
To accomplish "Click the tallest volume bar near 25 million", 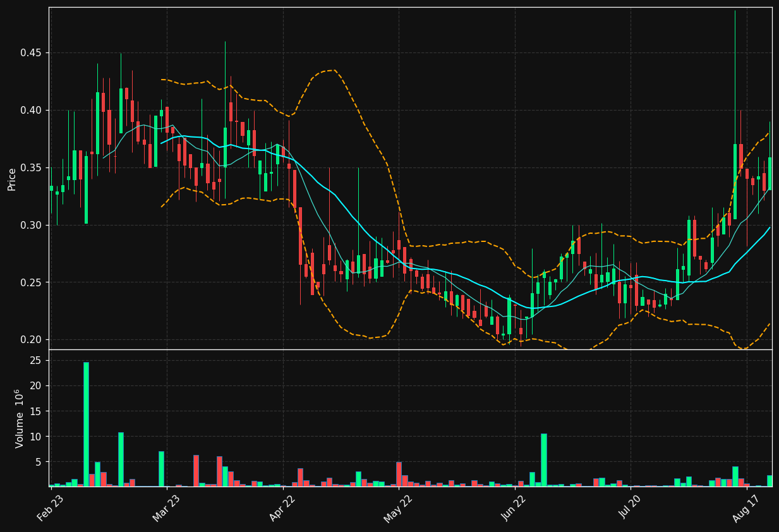I will 86,425.
